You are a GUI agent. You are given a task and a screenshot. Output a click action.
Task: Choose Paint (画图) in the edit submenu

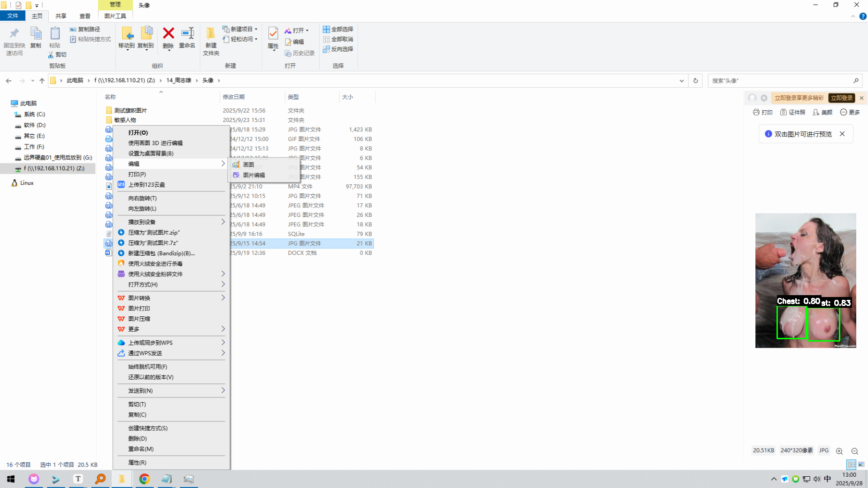point(249,165)
